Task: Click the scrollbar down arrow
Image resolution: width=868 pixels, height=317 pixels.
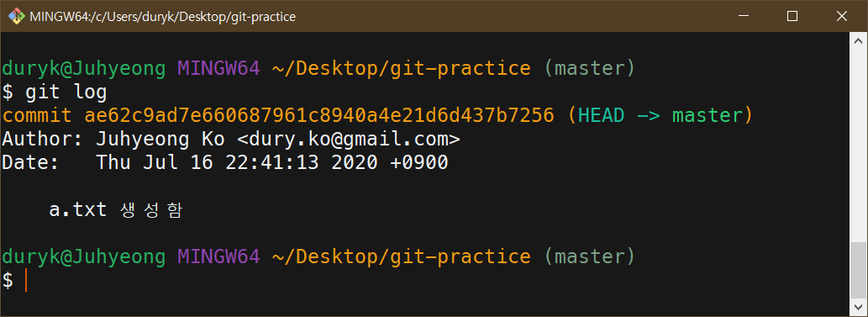Action: 859,307
